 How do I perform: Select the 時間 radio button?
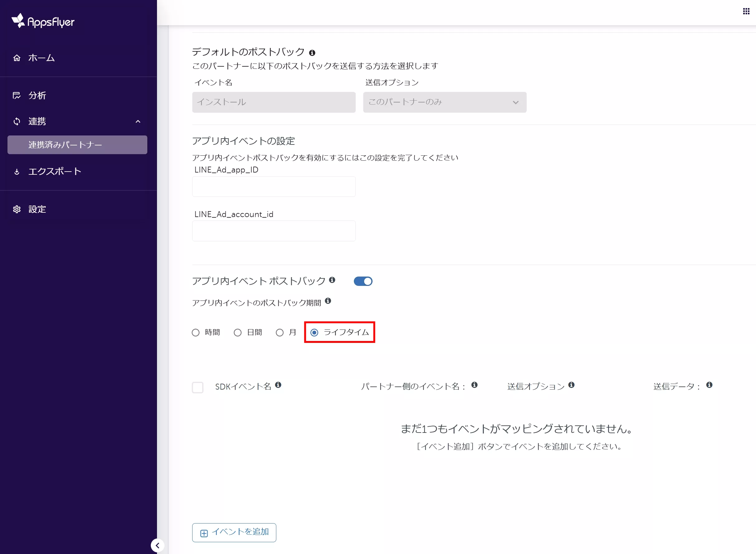coord(196,333)
